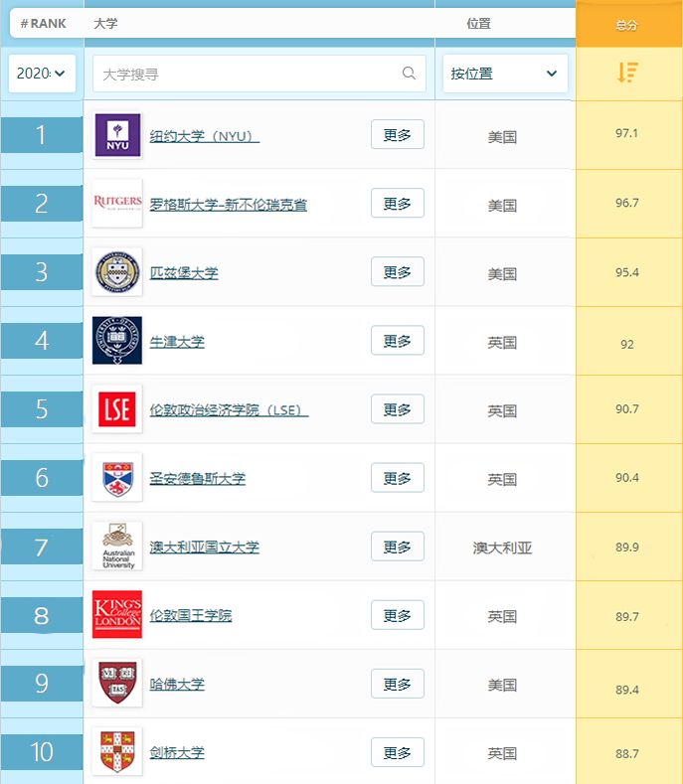This screenshot has width=683, height=784.
Task: Click the 大学 column header
Action: click(105, 24)
